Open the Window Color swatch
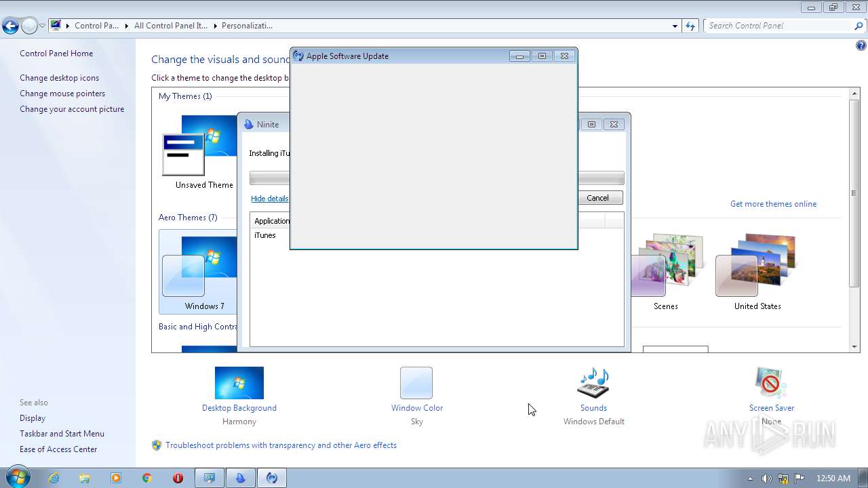Image resolution: width=868 pixels, height=488 pixels. click(x=416, y=383)
